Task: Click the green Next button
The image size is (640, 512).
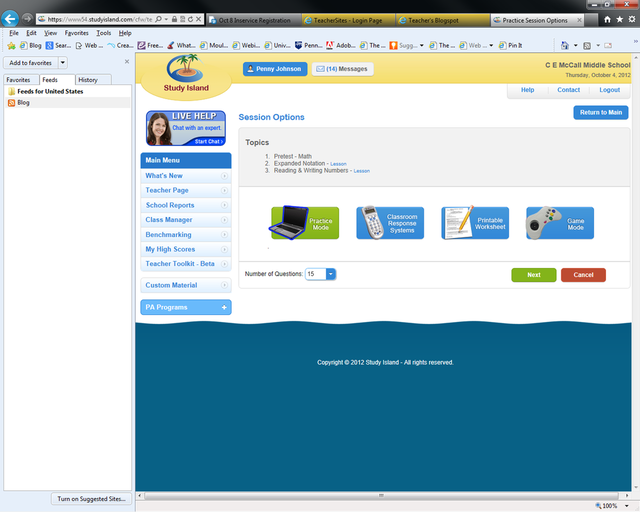Action: [533, 275]
